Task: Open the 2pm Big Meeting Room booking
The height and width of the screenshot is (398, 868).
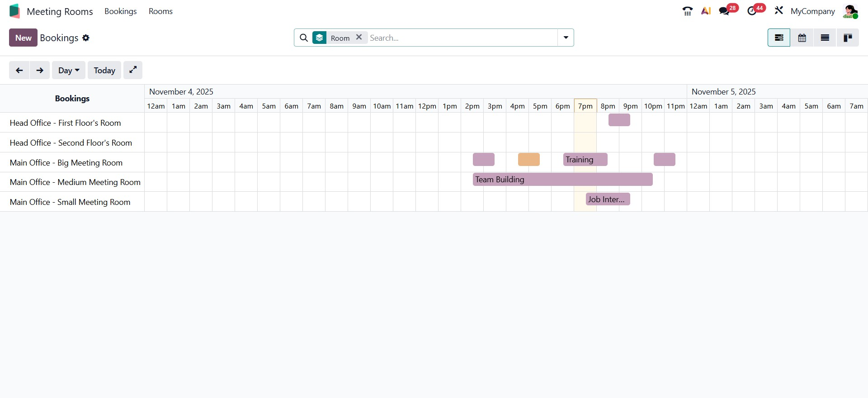Action: [x=483, y=159]
